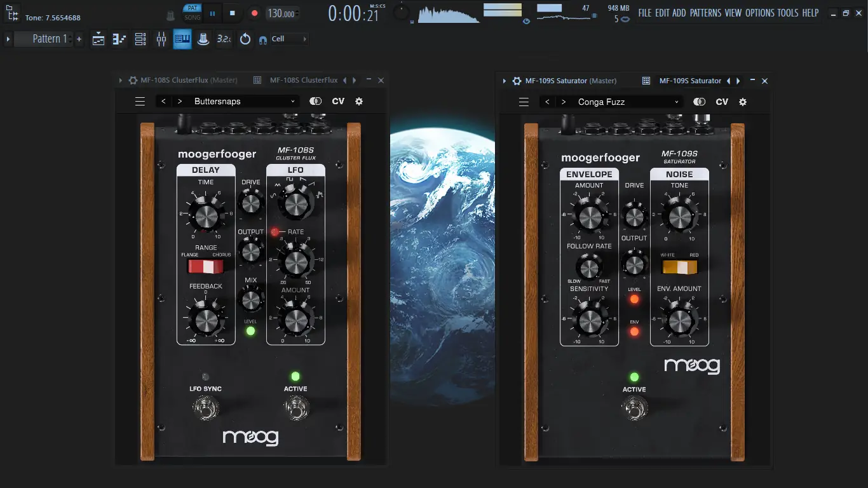This screenshot has height=488, width=868.
Task: Click the DELAY TIME knob on ClusterFlux
Action: tap(205, 216)
